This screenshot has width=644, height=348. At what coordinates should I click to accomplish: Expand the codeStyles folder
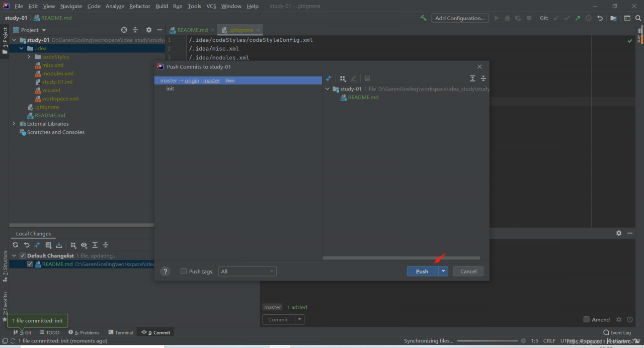pos(29,57)
